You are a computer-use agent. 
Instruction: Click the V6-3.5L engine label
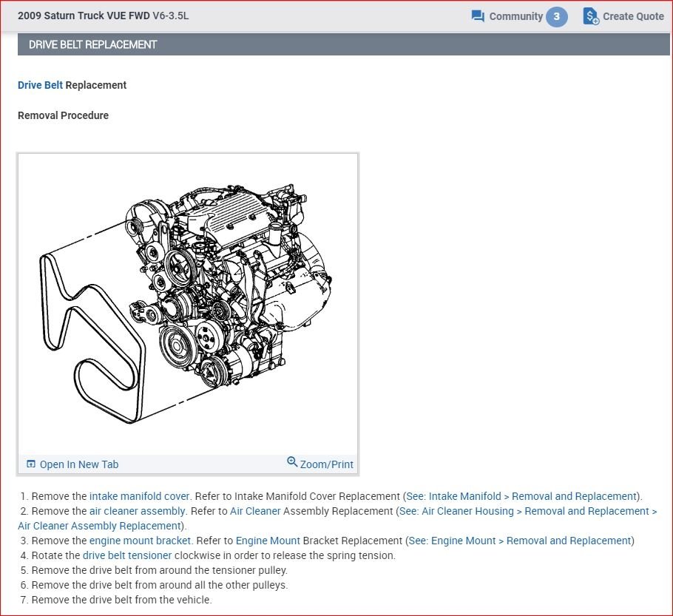click(170, 16)
